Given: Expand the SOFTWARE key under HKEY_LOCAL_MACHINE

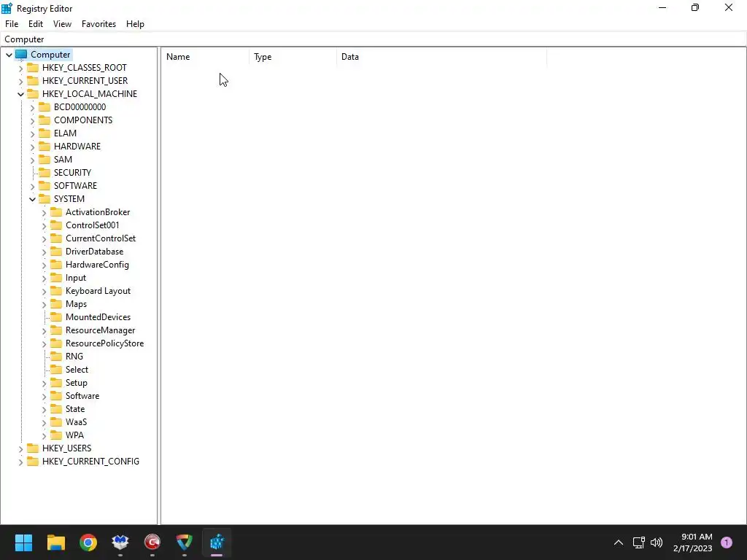Looking at the screenshot, I should [x=32, y=186].
